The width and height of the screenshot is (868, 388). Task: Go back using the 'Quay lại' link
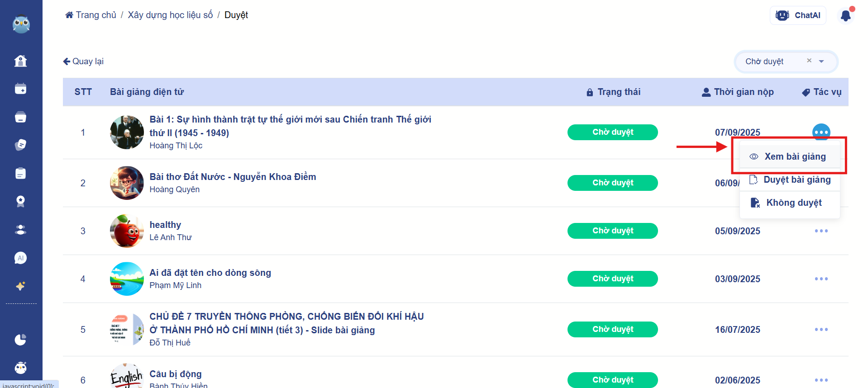click(84, 62)
